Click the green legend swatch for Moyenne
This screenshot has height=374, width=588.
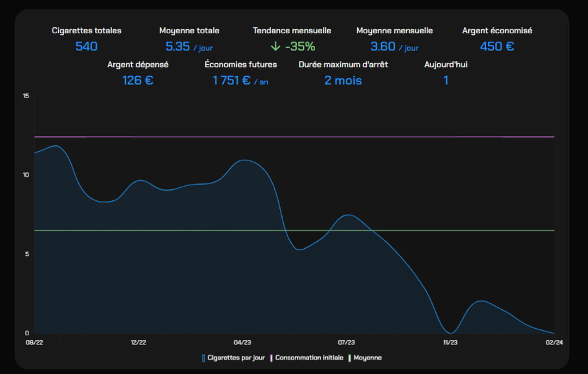[350, 358]
